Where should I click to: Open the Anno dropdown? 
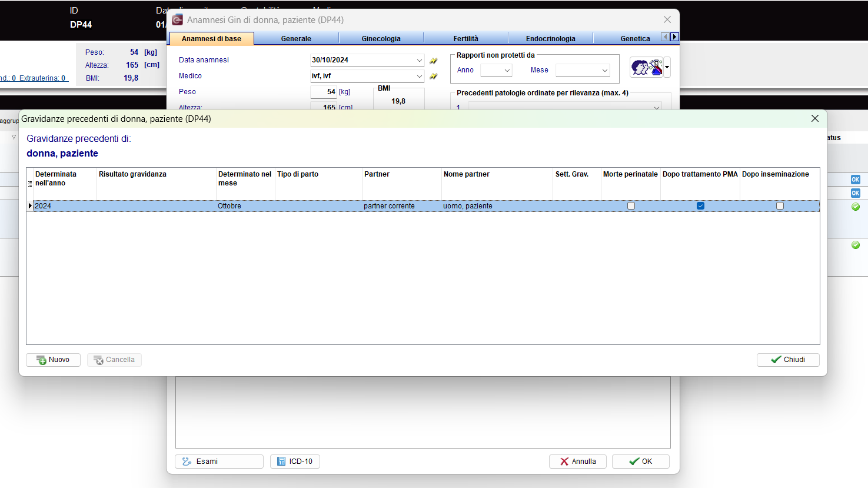(507, 70)
